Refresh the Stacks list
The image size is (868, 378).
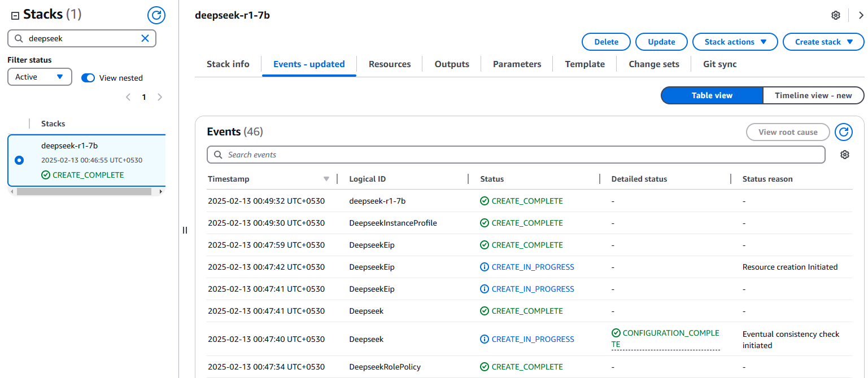coord(156,15)
